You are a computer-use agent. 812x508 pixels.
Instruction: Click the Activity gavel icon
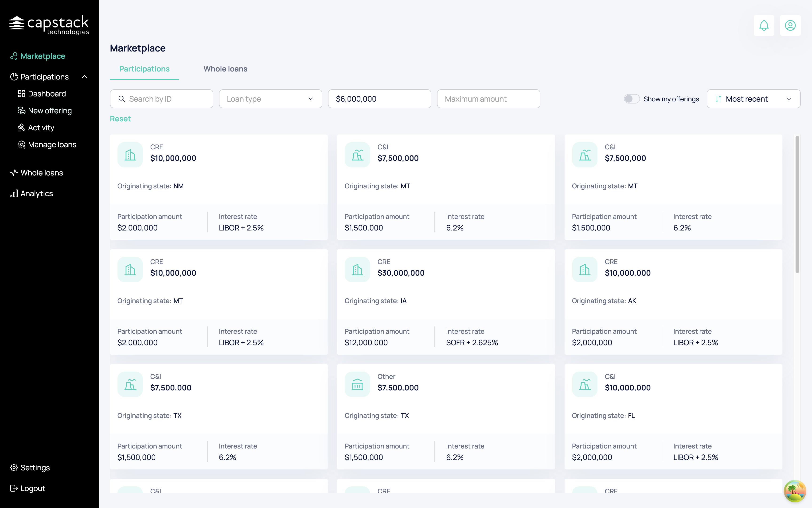point(21,128)
